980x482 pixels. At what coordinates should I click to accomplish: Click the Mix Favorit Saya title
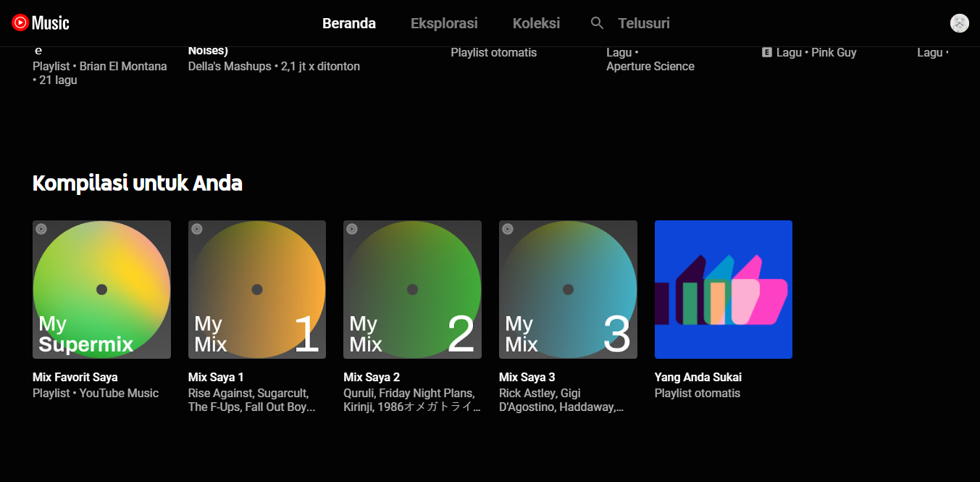[x=75, y=377]
